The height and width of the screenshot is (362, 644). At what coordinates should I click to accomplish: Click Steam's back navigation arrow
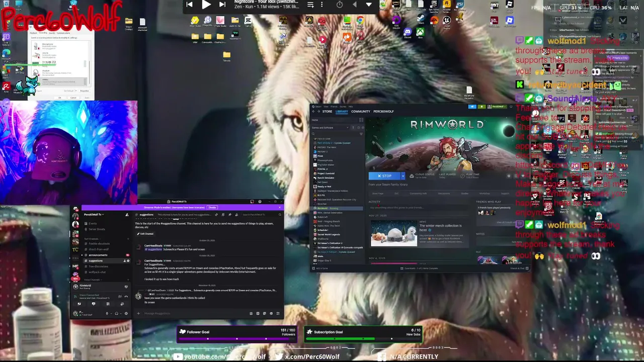(313, 111)
